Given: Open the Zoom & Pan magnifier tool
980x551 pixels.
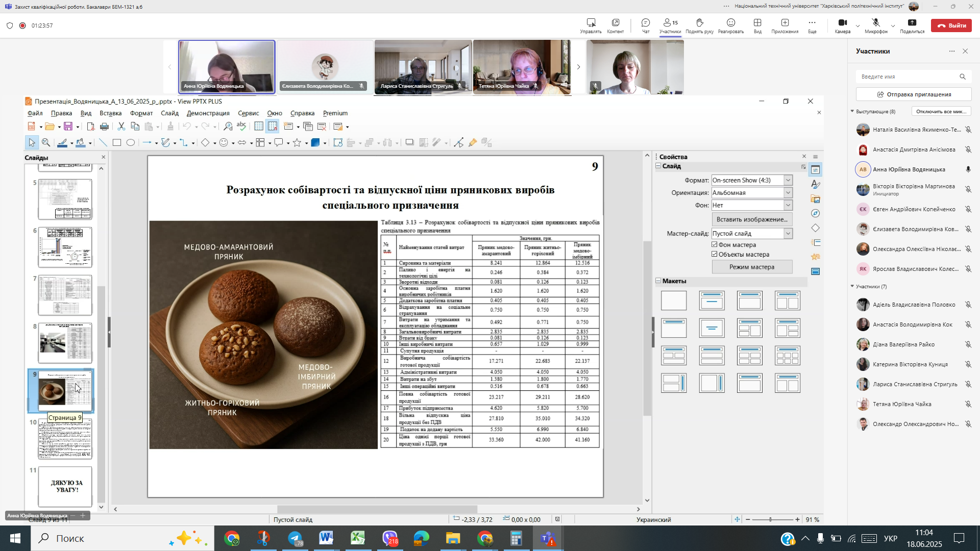Looking at the screenshot, I should (x=46, y=143).
